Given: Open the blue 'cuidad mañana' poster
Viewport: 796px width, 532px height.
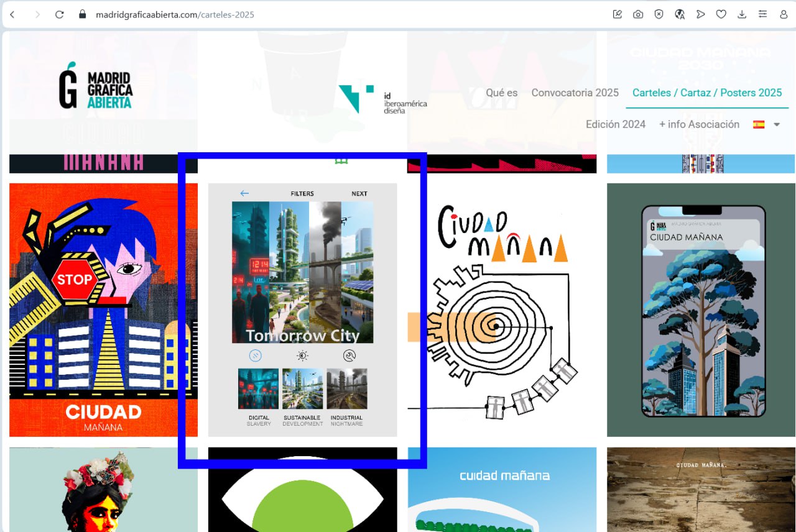Looking at the screenshot, I should pyautogui.click(x=502, y=490).
